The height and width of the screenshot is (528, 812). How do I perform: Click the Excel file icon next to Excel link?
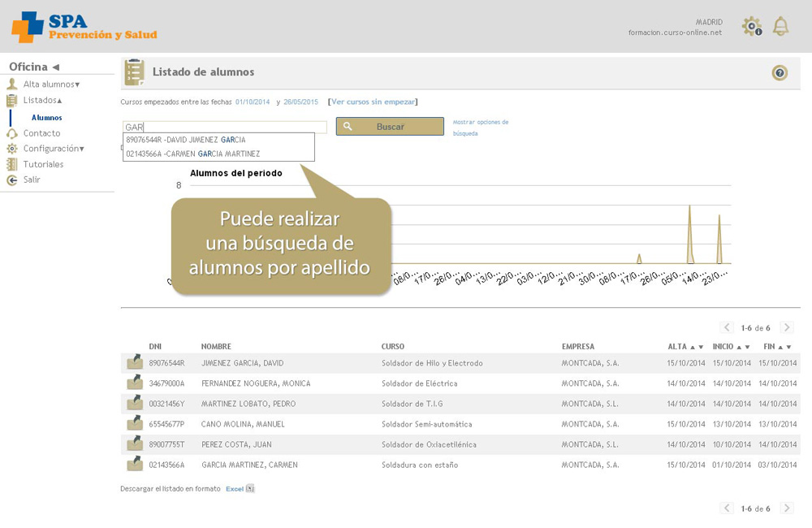pyautogui.click(x=250, y=488)
